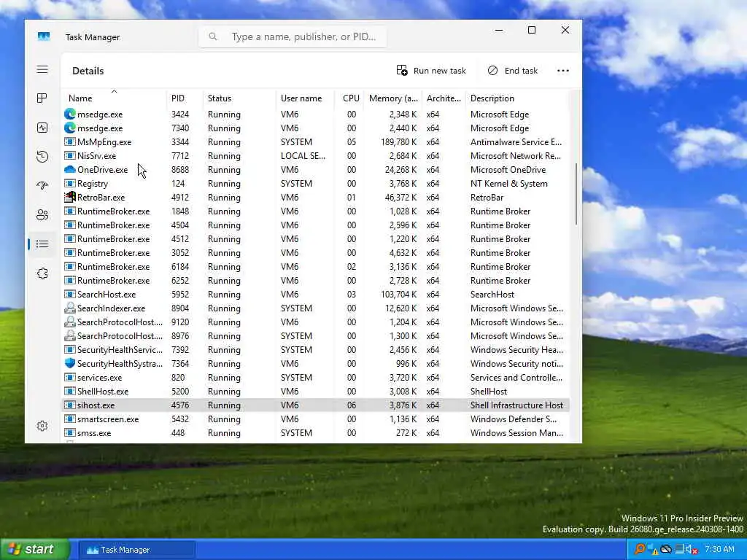Open the Performance page icon
Viewport: 747px width, 560px height.
[42, 128]
